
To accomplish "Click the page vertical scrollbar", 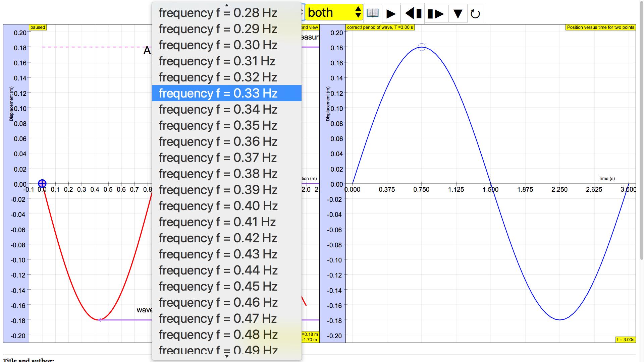I will 641,131.
